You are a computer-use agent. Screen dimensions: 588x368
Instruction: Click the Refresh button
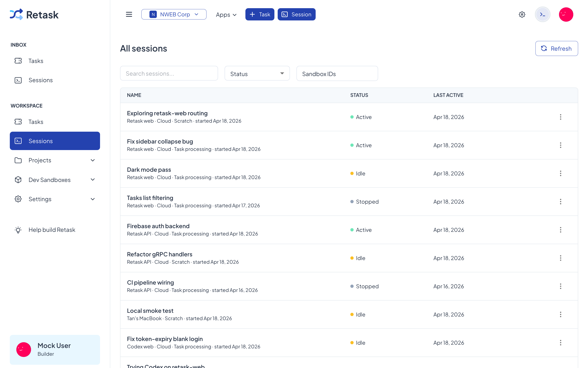click(x=556, y=48)
